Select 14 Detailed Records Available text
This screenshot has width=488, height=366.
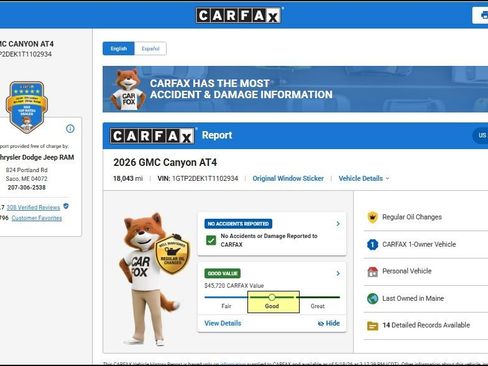[x=426, y=325]
